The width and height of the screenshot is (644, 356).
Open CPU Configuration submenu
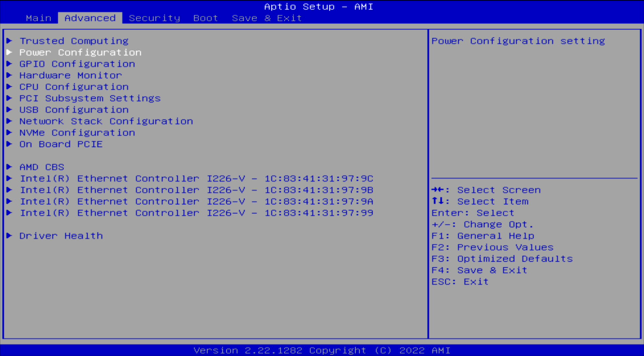click(74, 87)
